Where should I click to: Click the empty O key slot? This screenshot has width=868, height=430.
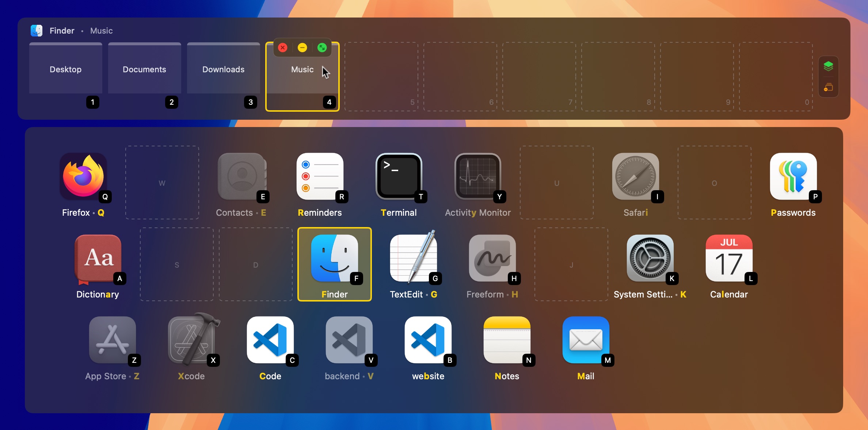[715, 183]
